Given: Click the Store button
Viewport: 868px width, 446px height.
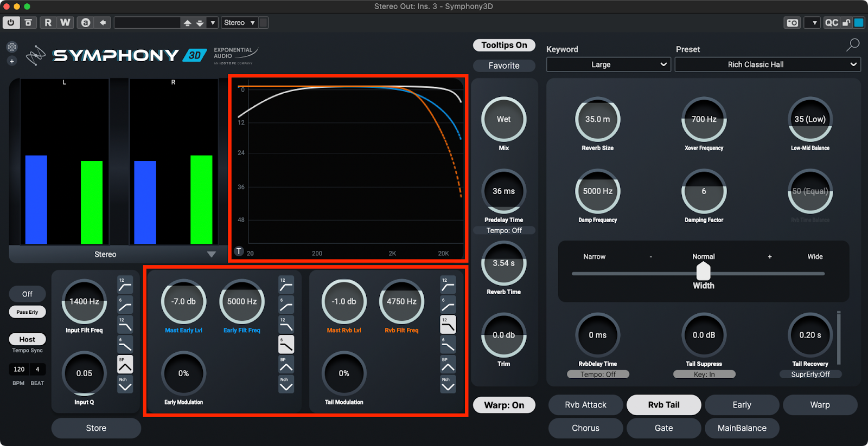Looking at the screenshot, I should coord(96,428).
